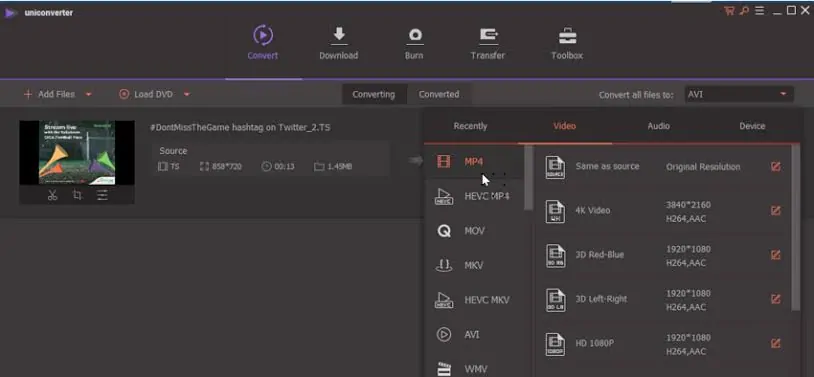The width and height of the screenshot is (814, 377).
Task: Open Add Files dropdown arrow
Action: (x=88, y=95)
